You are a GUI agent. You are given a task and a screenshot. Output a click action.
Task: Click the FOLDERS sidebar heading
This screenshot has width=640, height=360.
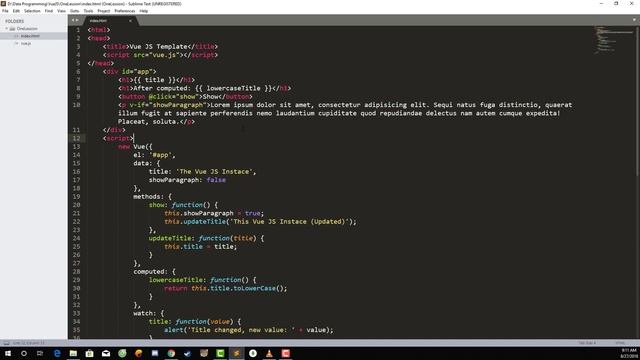[15, 21]
